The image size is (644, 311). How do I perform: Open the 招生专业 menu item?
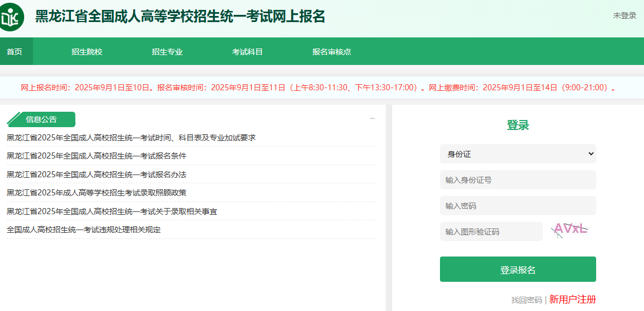pos(167,52)
